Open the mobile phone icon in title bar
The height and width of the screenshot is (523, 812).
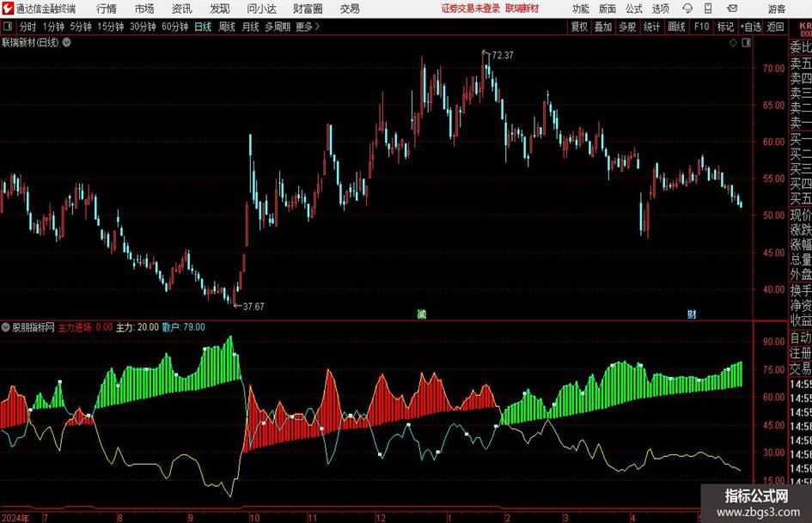[708, 9]
